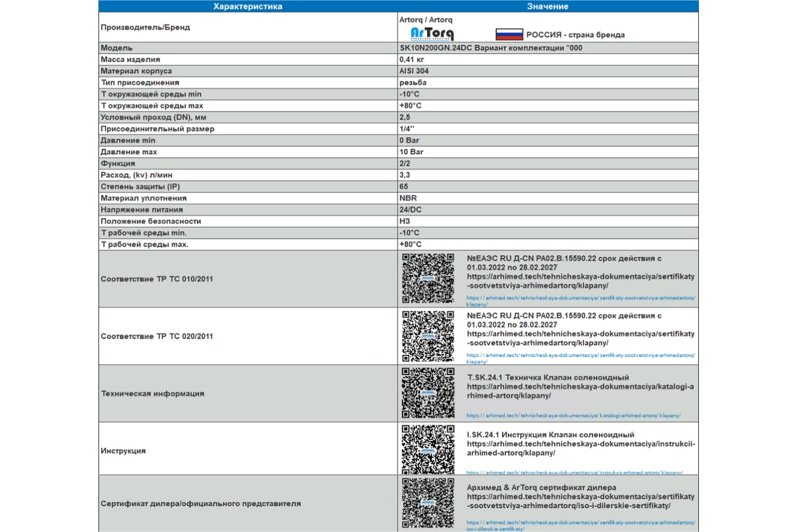Viewport: 798px width, 532px height.
Task: Select the "Модель" row label
Action: click(116, 48)
